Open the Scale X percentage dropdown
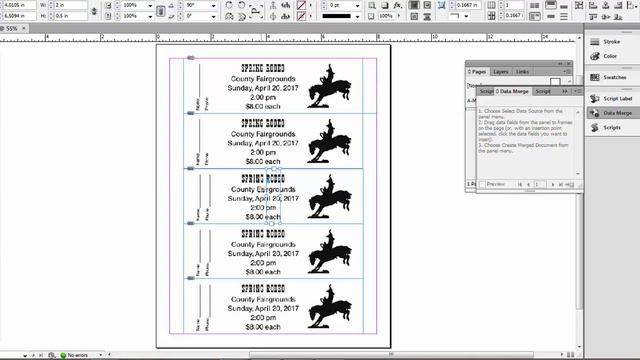Screen dimensions: 640x360 [150, 6]
